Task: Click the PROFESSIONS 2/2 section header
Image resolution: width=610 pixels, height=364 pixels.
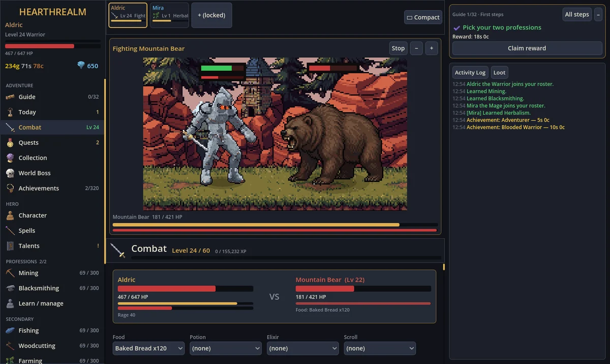Action: coord(26,261)
